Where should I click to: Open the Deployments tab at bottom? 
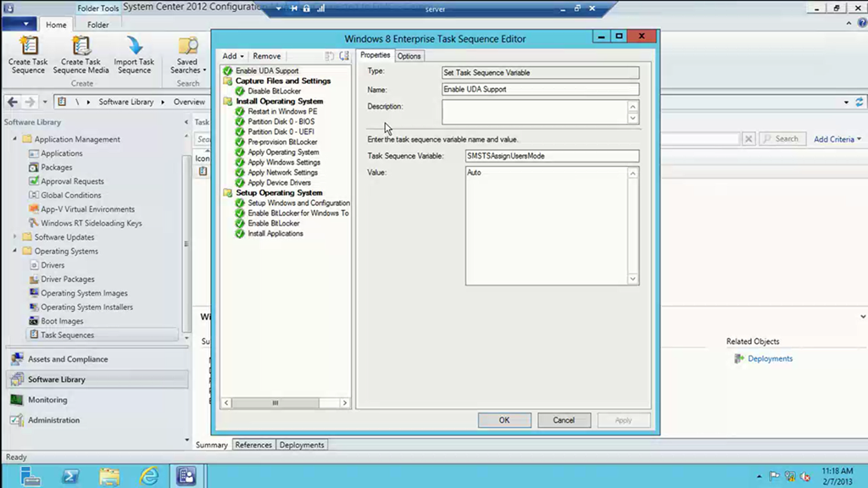(302, 445)
